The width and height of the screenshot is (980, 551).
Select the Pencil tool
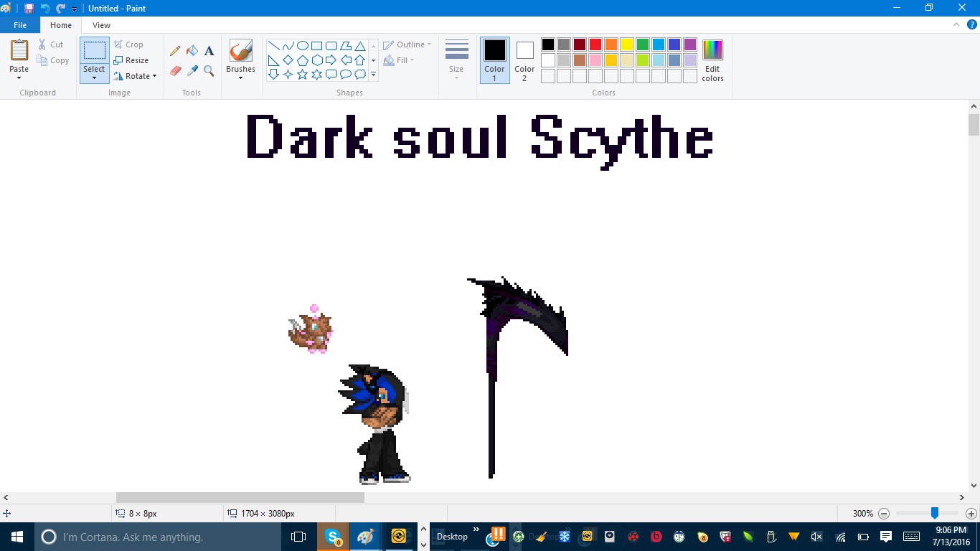175,51
